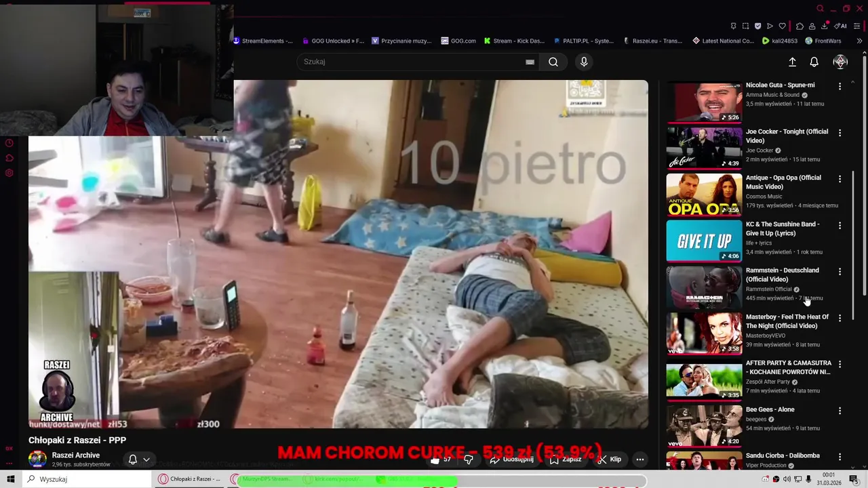Switch to Chłopaki z Raszei taskbar window

pyautogui.click(x=190, y=479)
